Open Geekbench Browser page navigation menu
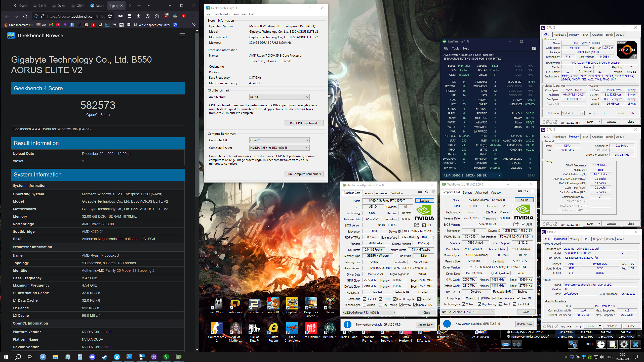Screen dimensions: 644x362 click(x=182, y=35)
